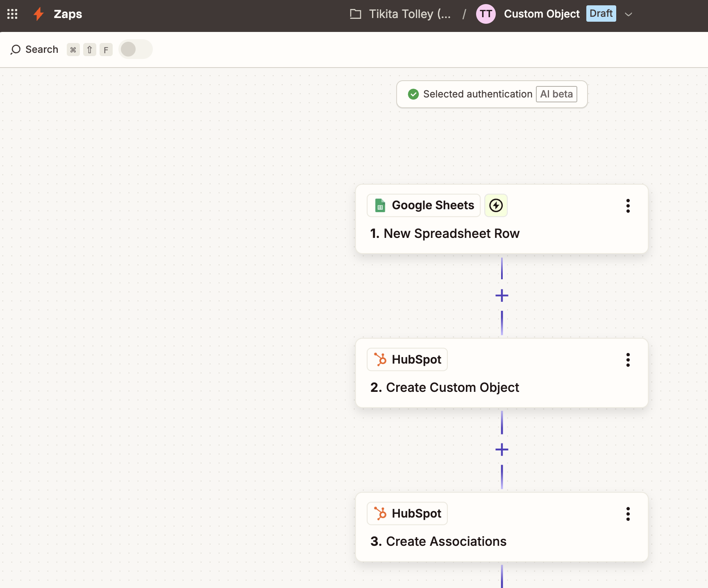Click the Selected authentication green check icon

pyautogui.click(x=413, y=94)
